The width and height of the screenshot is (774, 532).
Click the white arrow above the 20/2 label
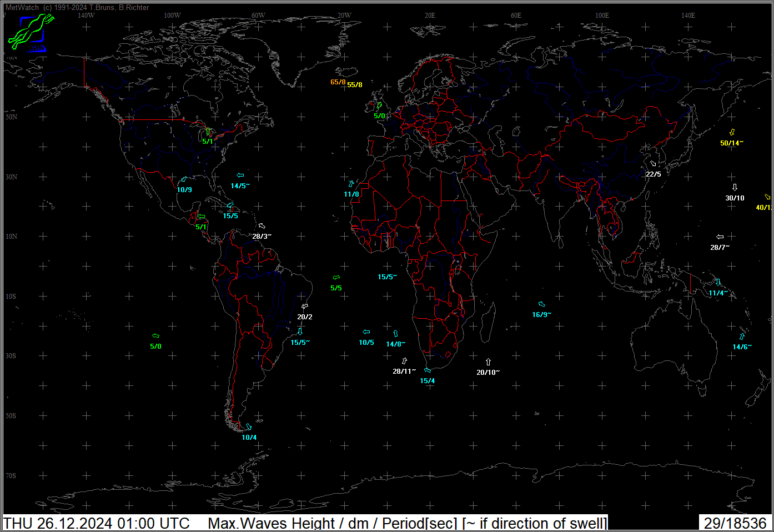(304, 307)
